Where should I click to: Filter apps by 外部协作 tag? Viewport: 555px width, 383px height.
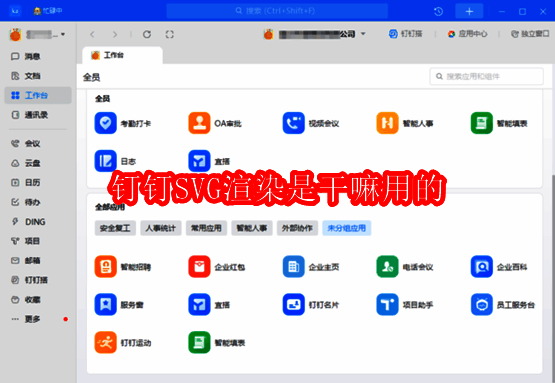click(297, 228)
